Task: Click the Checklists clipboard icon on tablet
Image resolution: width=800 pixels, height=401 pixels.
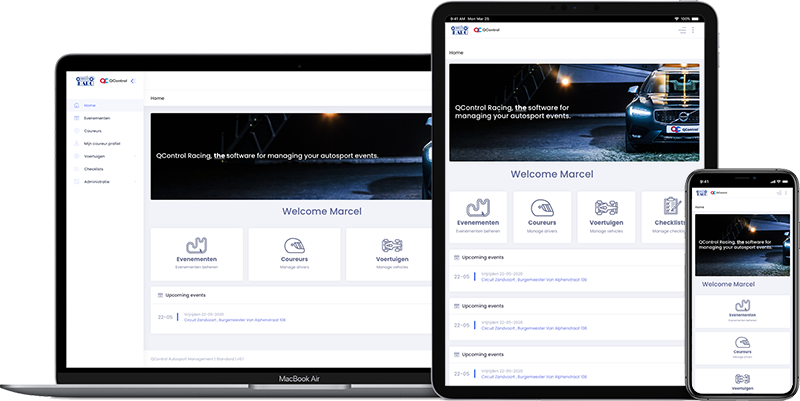Action: coord(672,206)
